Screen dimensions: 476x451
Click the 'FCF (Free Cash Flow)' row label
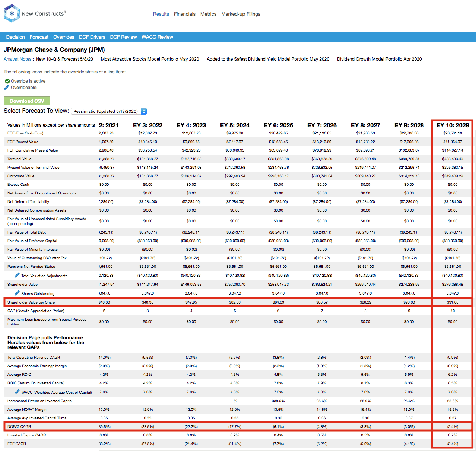pos(25,133)
